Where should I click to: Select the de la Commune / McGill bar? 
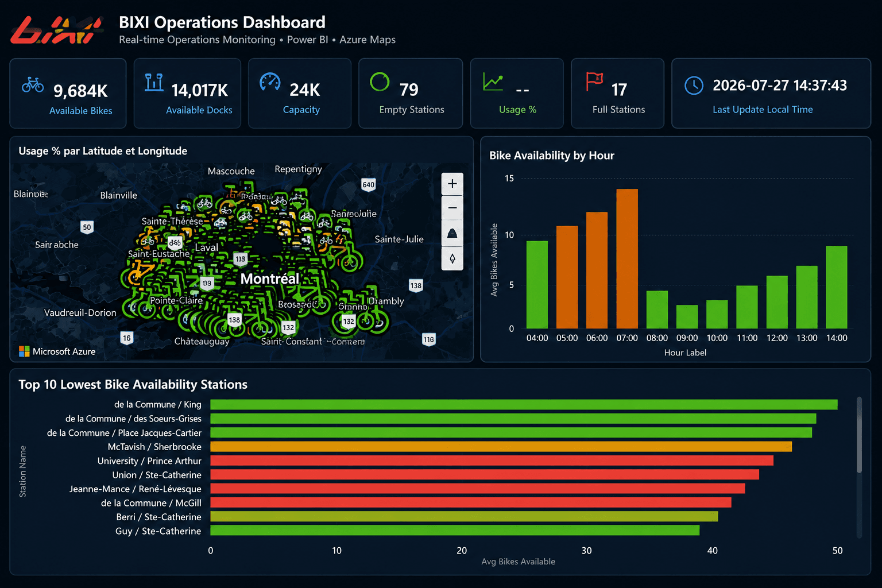pyautogui.click(x=471, y=502)
